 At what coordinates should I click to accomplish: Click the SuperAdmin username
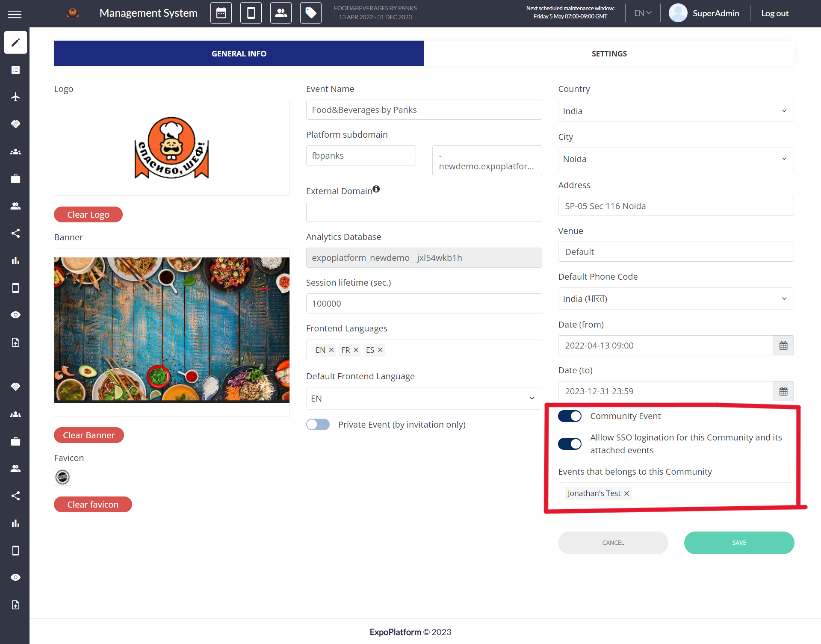716,13
